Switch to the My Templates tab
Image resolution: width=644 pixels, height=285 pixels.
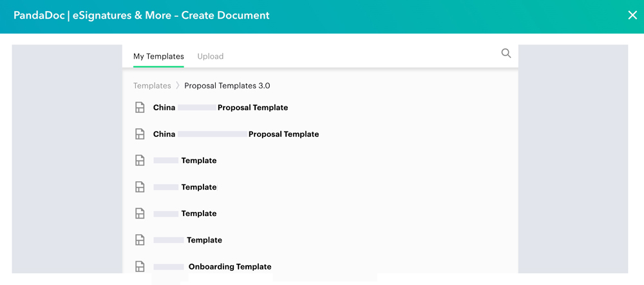[x=158, y=56]
